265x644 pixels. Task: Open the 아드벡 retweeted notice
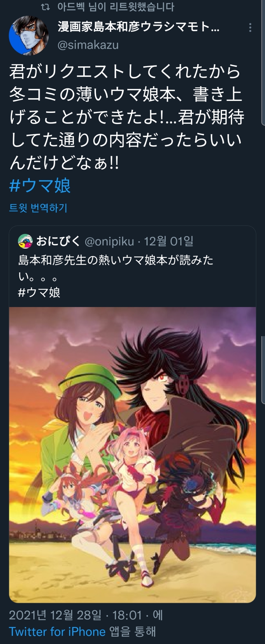click(x=116, y=7)
